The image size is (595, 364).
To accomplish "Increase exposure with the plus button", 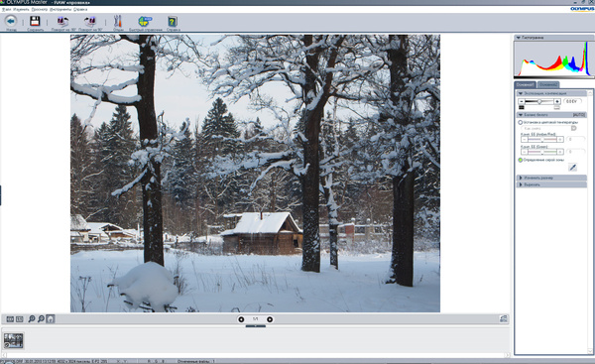I will click(557, 101).
